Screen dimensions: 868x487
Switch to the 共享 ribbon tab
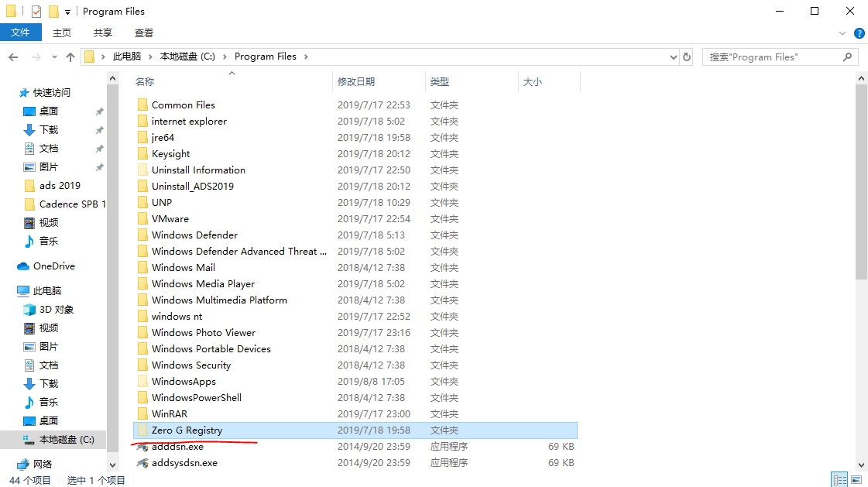(x=103, y=33)
